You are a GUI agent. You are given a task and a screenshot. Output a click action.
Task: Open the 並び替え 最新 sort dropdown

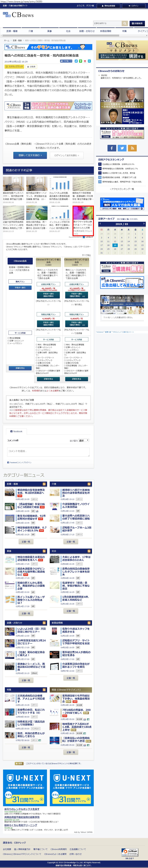point(84,440)
